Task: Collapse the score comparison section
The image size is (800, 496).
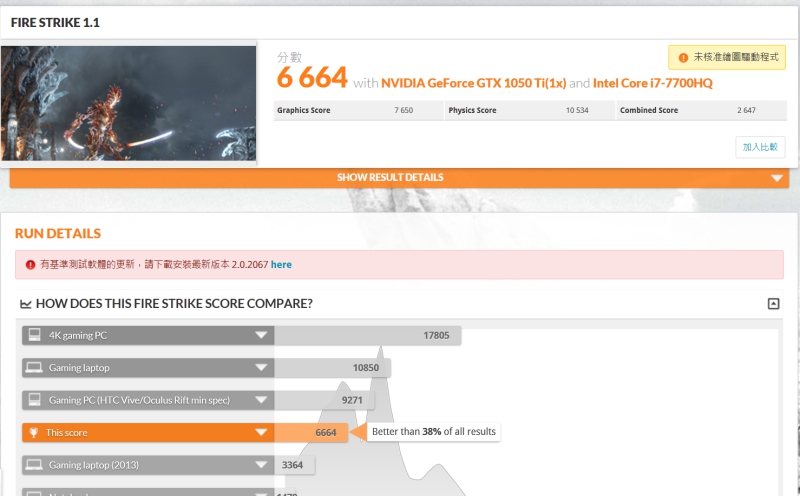Action: pos(773,304)
